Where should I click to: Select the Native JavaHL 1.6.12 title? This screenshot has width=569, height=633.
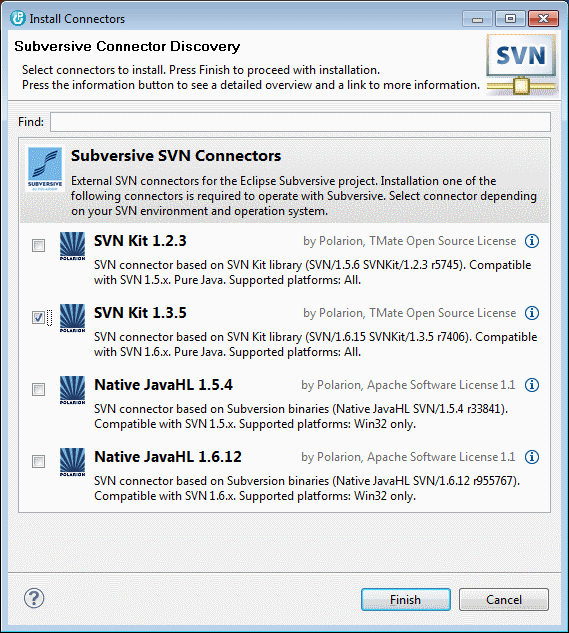click(x=168, y=457)
